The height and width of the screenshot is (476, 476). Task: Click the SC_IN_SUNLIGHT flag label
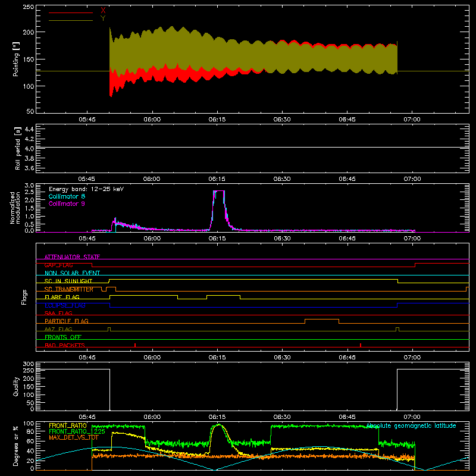(68, 281)
